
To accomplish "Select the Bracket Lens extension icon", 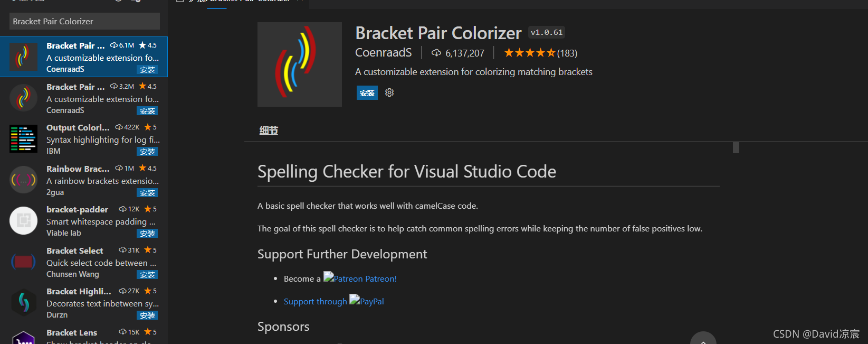I will pyautogui.click(x=23, y=338).
